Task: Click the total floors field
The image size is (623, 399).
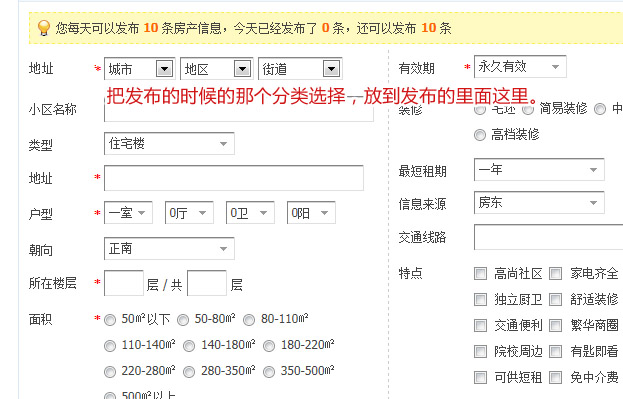Action: click(207, 283)
